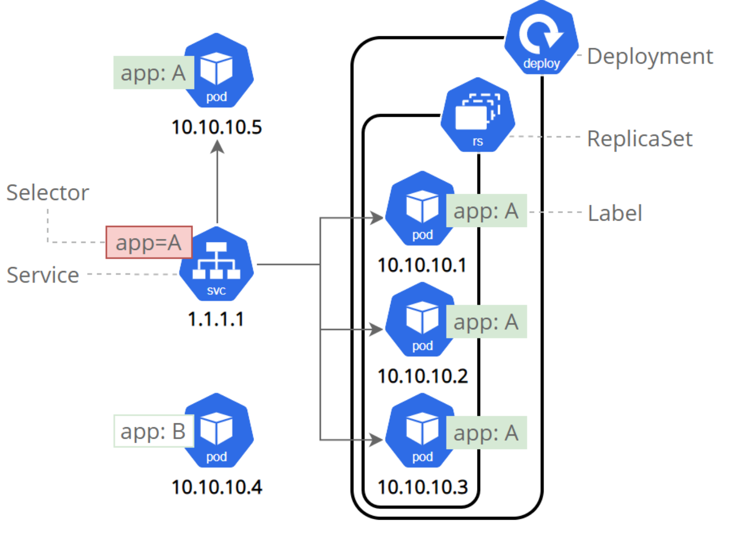Click app: A label beside pod 10.10.10.5

[153, 73]
